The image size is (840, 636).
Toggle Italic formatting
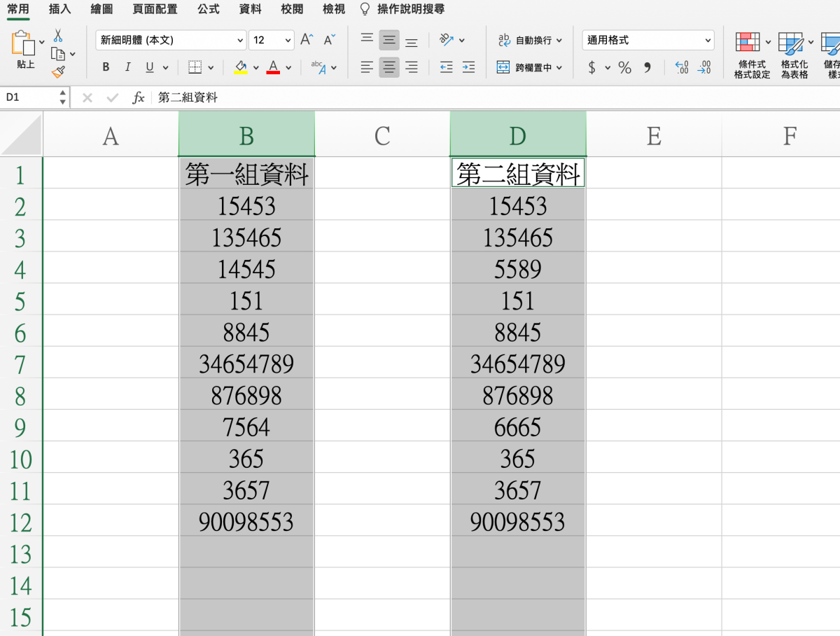[127, 67]
